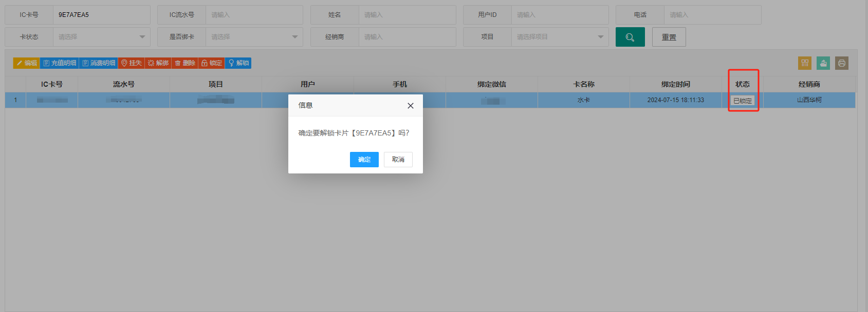
Task: Close the 信息 dialog with X
Action: tap(411, 106)
